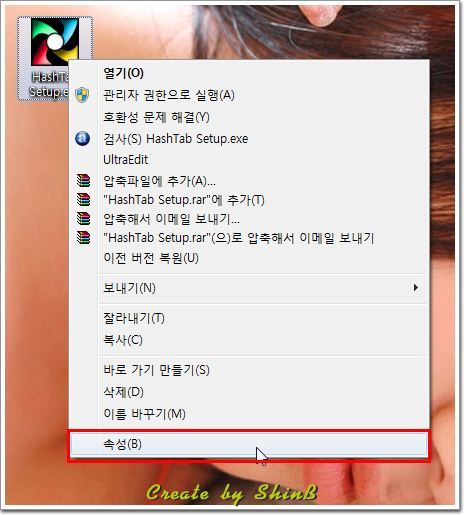Open the 열기(O) menu entry
This screenshot has height=515, width=464.
(x=123, y=73)
